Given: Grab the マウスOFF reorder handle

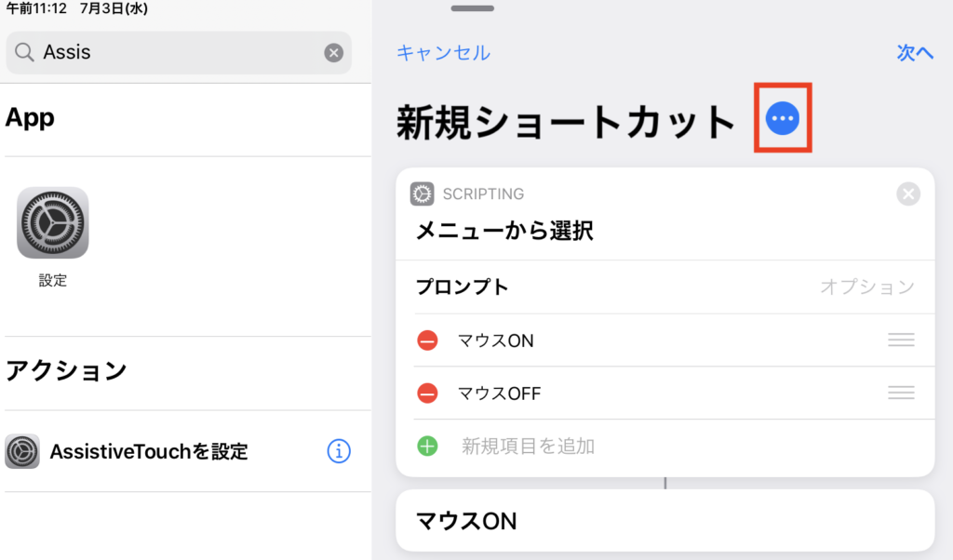Looking at the screenshot, I should [x=900, y=393].
